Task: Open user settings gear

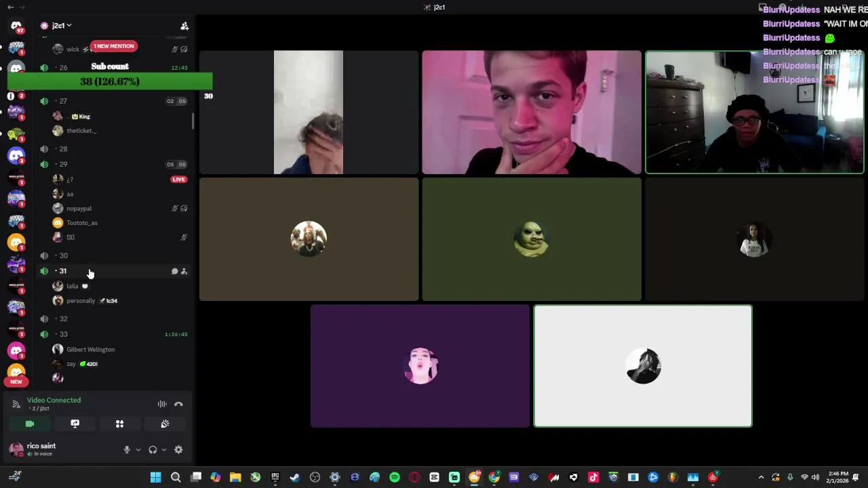Action: pyautogui.click(x=178, y=449)
